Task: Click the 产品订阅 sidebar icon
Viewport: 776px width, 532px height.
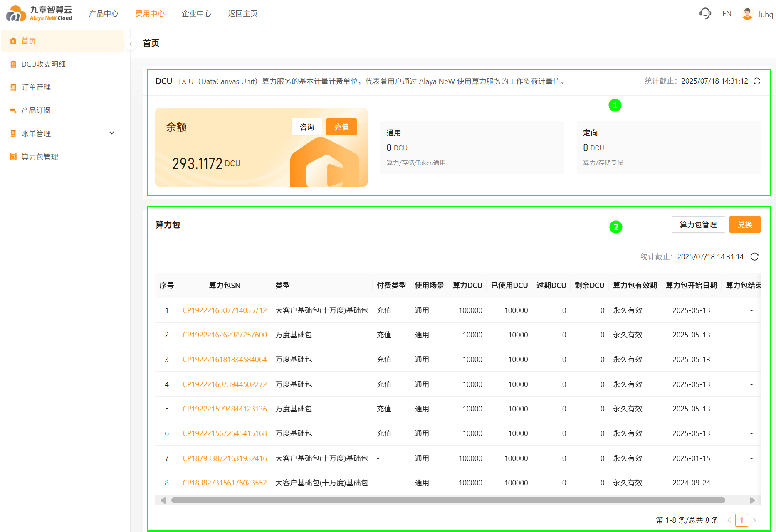Action: 13,111
